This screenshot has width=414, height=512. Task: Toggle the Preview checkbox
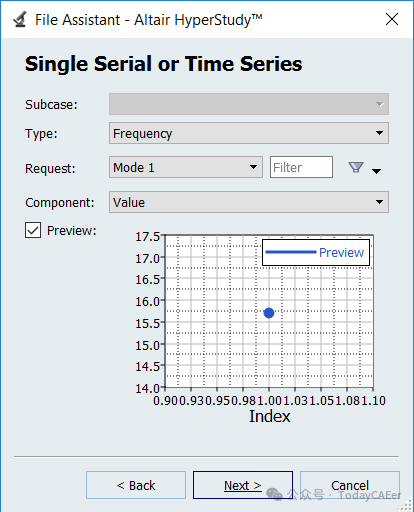pos(33,230)
